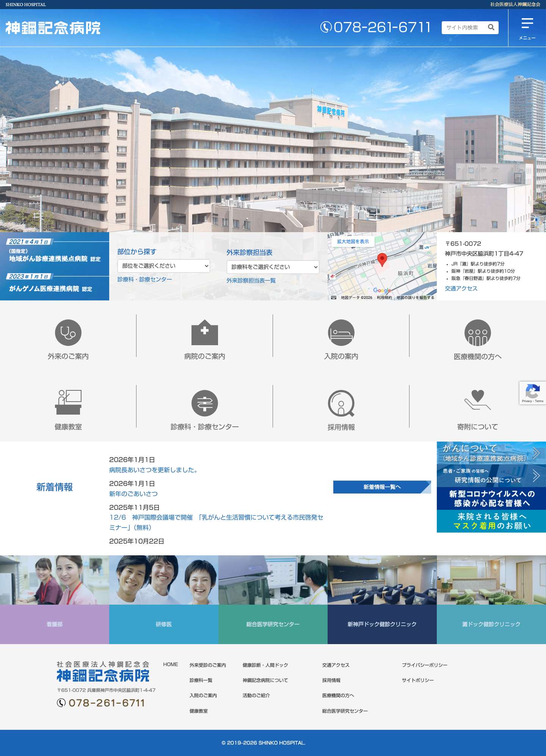Viewport: 546px width, 756px height.
Task: Open the マスク着用のお願い banner
Action: [491, 521]
